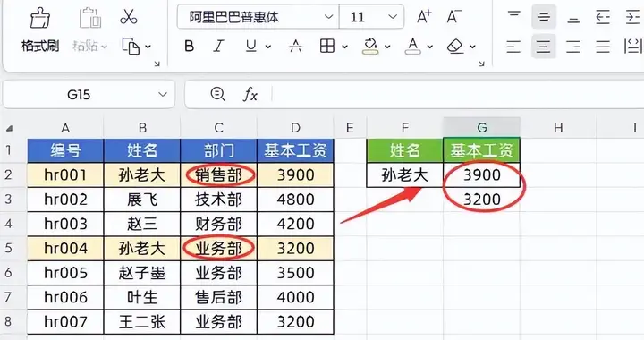The height and width of the screenshot is (340, 644).
Task: Click the Decrease Indent icon
Action: point(603,17)
